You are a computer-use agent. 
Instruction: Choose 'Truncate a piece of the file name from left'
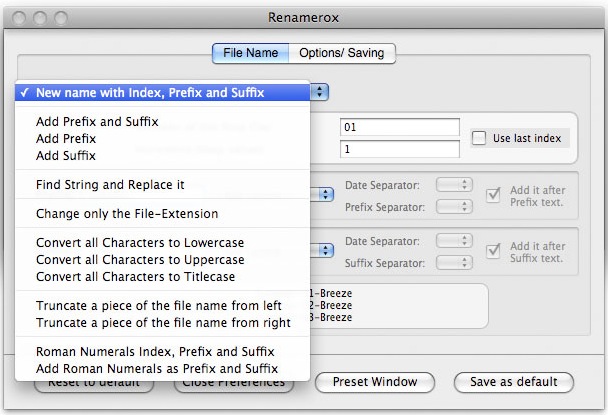point(158,306)
